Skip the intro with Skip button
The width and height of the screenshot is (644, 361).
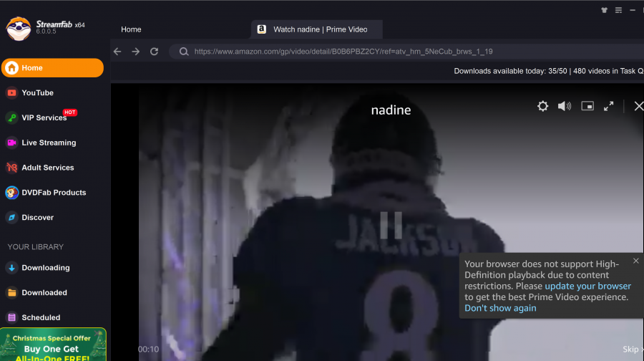(632, 349)
